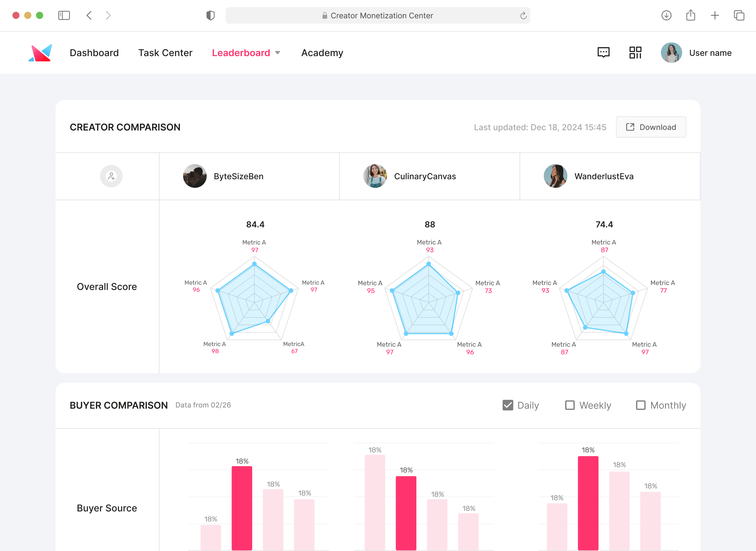756x551 pixels.
Task: Toggle the browser sidebar icon
Action: [64, 15]
